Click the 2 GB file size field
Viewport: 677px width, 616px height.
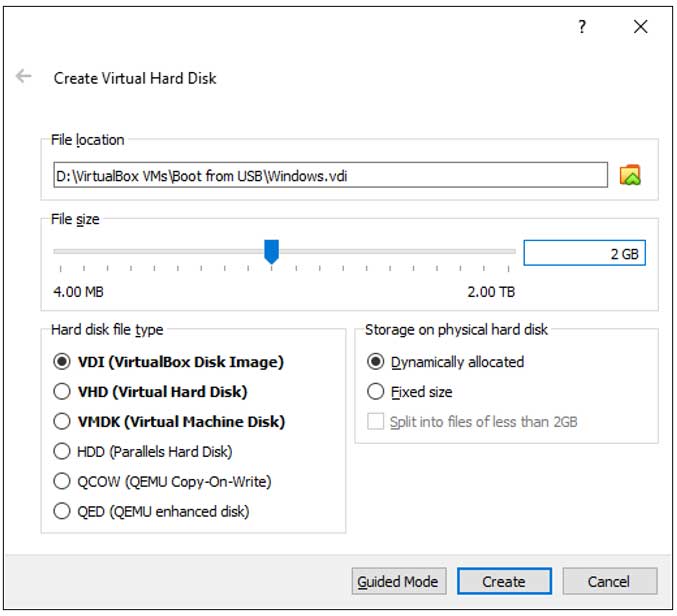click(x=584, y=254)
